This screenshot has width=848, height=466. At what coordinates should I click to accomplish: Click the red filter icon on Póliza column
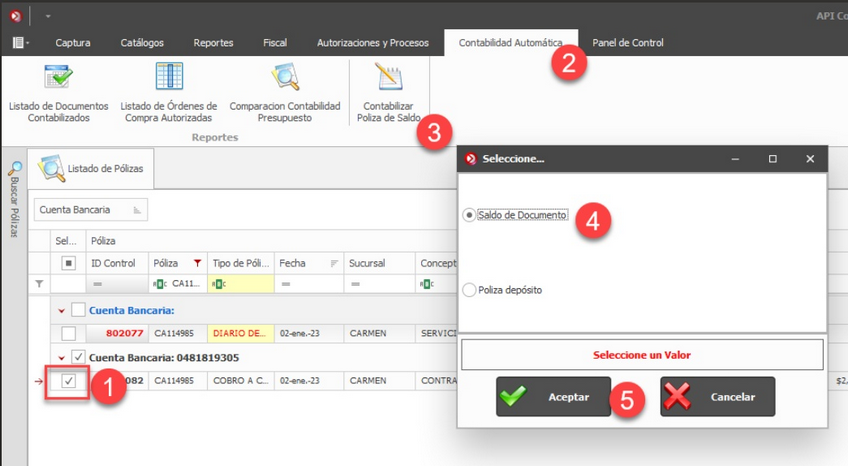(x=198, y=263)
